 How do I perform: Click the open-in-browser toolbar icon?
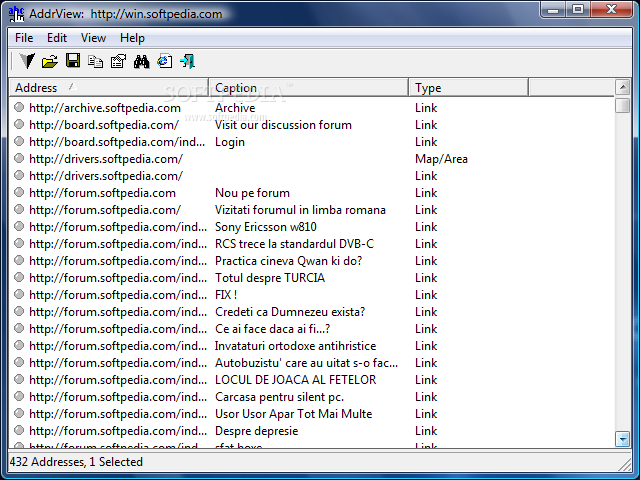coord(164,61)
